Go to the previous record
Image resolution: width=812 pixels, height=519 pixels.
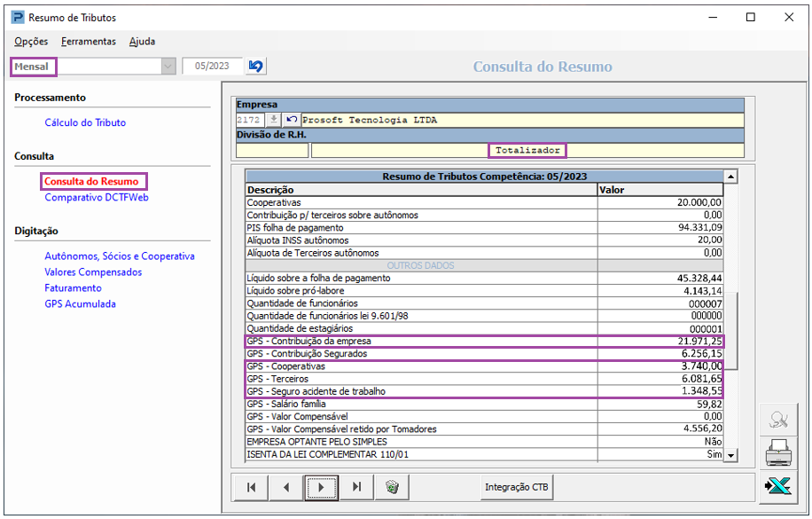[x=285, y=487]
